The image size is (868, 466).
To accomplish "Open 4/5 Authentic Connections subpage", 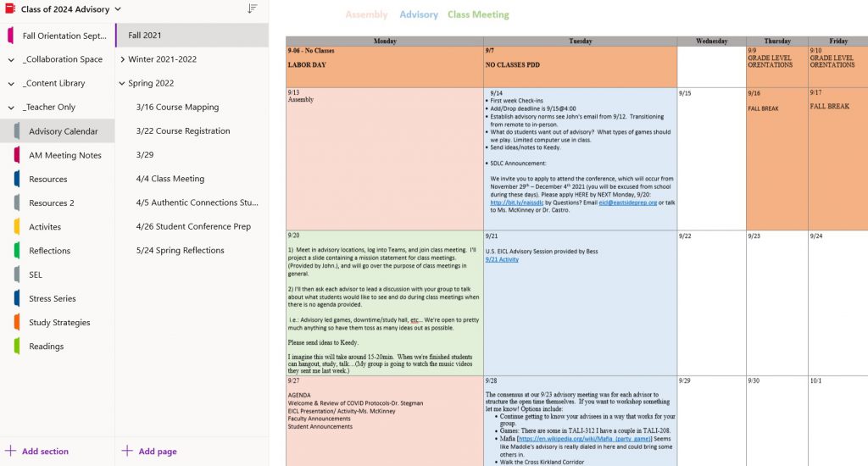I will tap(197, 202).
